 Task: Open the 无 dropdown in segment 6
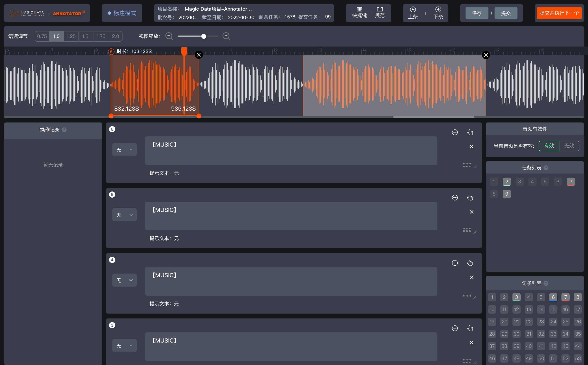coord(124,150)
